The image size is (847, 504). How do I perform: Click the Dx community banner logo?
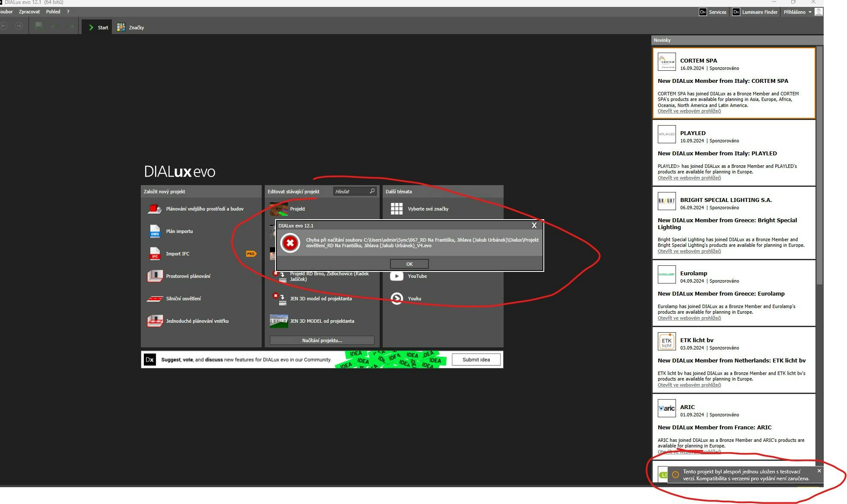(149, 359)
